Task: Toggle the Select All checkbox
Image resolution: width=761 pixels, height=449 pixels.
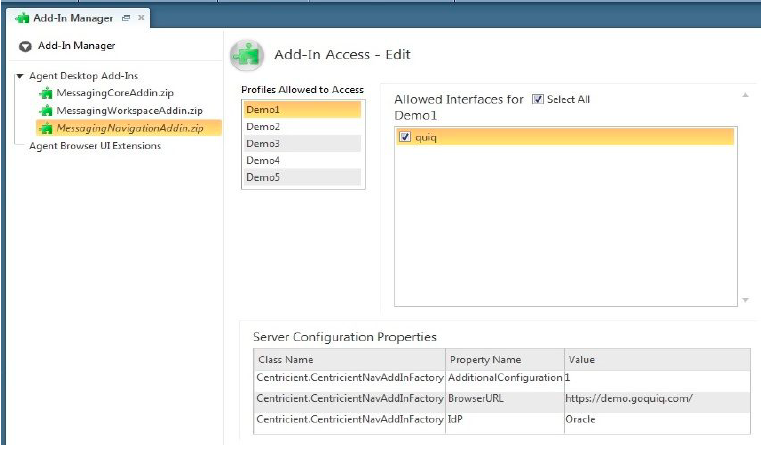Action: 537,99
